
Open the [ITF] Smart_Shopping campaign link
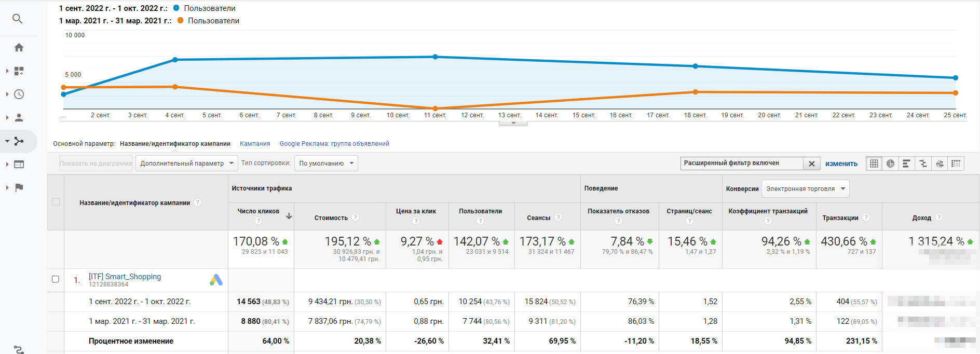coord(125,277)
